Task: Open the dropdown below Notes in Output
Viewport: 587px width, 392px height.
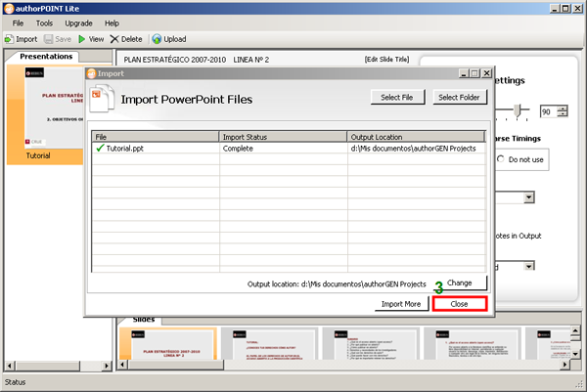Action: [x=528, y=266]
